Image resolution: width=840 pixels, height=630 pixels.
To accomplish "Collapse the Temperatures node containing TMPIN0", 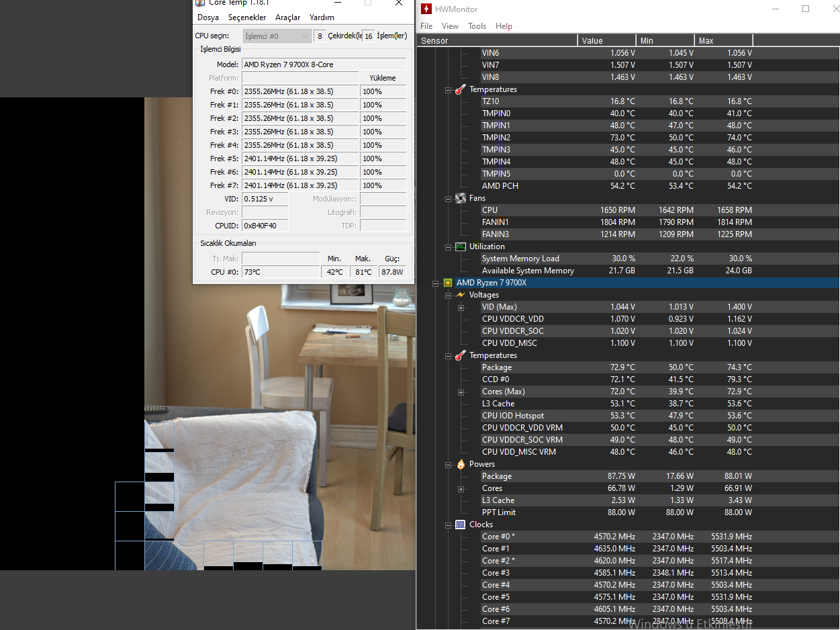I will click(x=449, y=90).
